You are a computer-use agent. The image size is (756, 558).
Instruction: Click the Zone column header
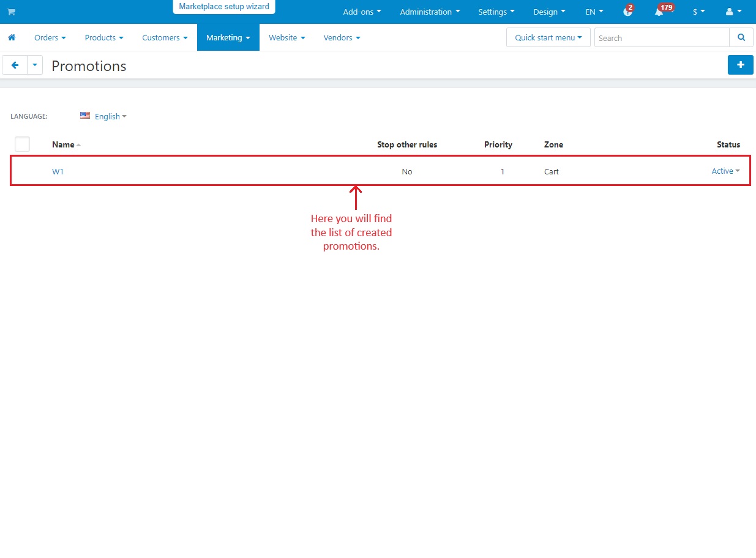click(x=553, y=145)
